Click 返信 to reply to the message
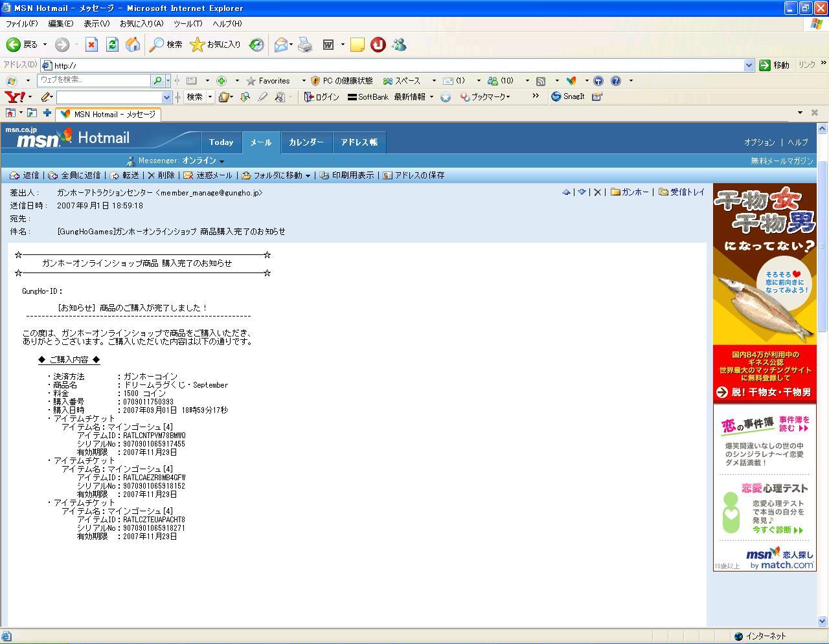This screenshot has height=644, width=829. pos(25,175)
